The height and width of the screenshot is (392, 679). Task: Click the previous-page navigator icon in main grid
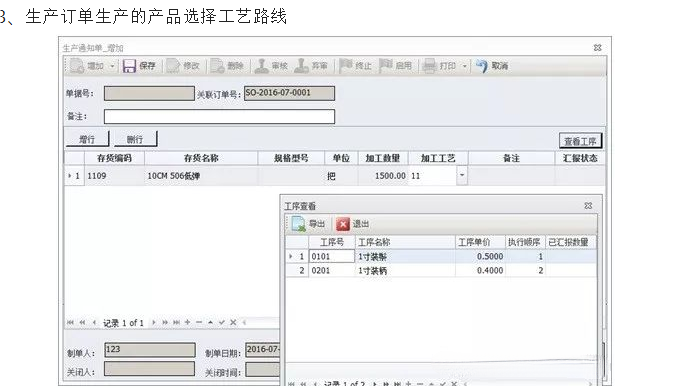pyautogui.click(x=82, y=323)
